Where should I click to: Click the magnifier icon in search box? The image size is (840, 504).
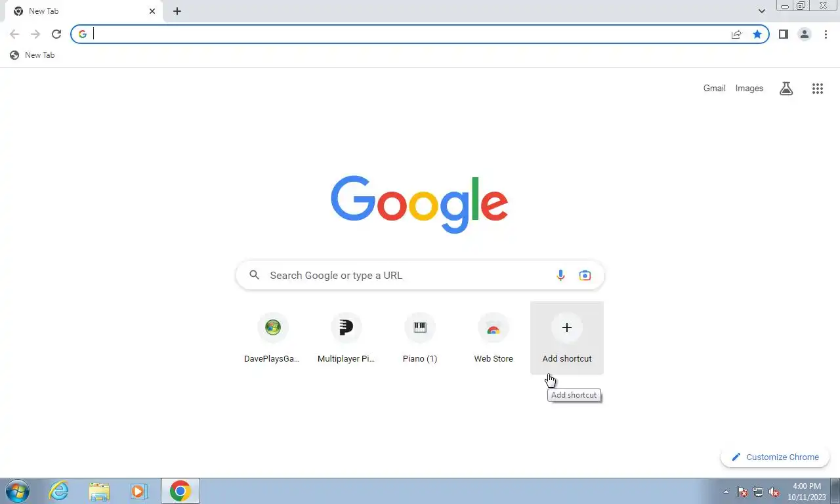(x=255, y=276)
